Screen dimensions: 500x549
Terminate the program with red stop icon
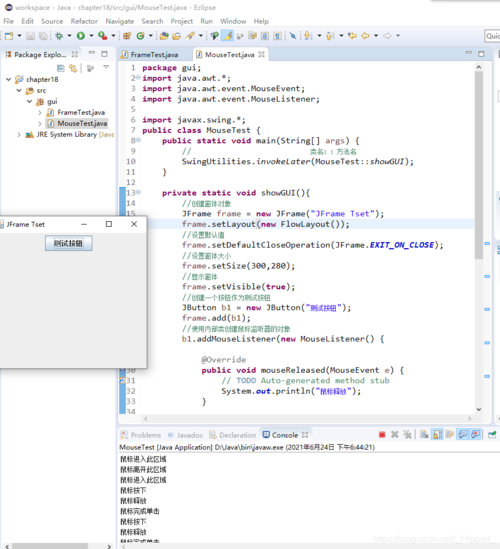point(382,435)
